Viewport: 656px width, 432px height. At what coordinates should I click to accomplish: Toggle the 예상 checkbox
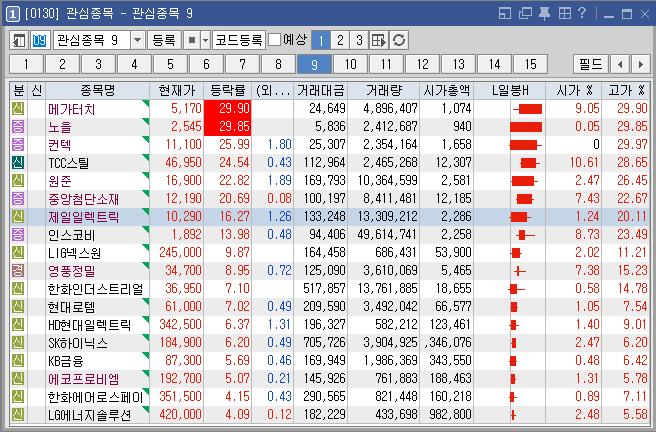coord(274,40)
